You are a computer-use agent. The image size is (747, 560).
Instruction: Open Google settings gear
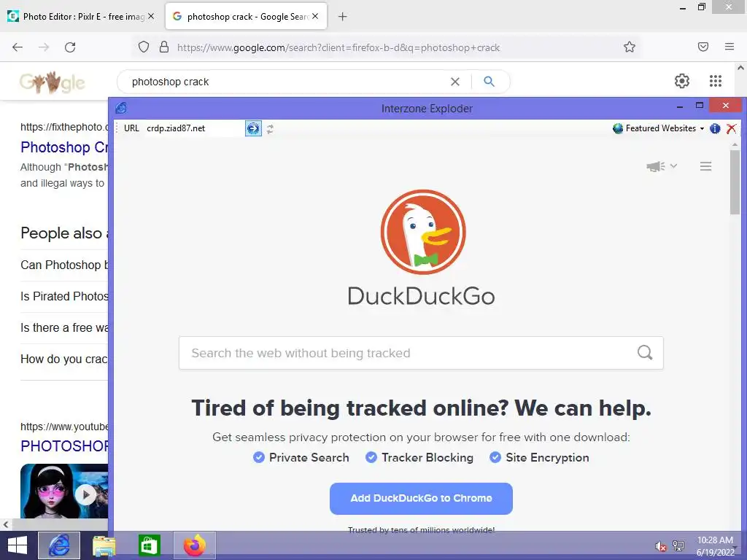click(682, 81)
